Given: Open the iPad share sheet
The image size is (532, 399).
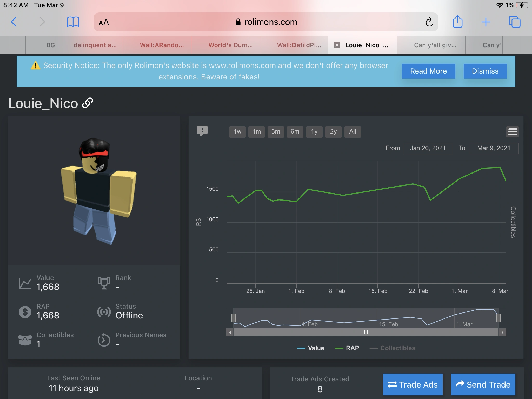Looking at the screenshot, I should coord(458,22).
